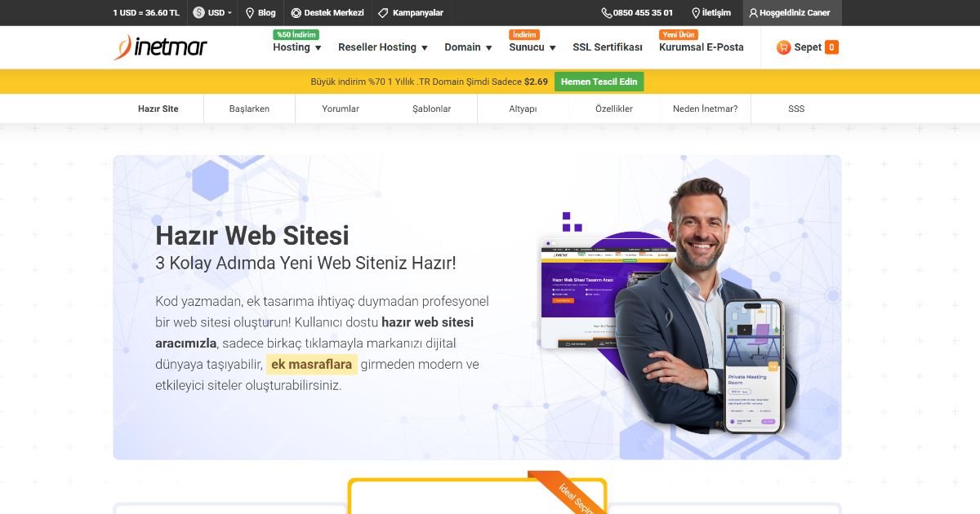The width and height of the screenshot is (980, 514).
Task: Switch to the Şablonlar tab
Action: coord(431,109)
